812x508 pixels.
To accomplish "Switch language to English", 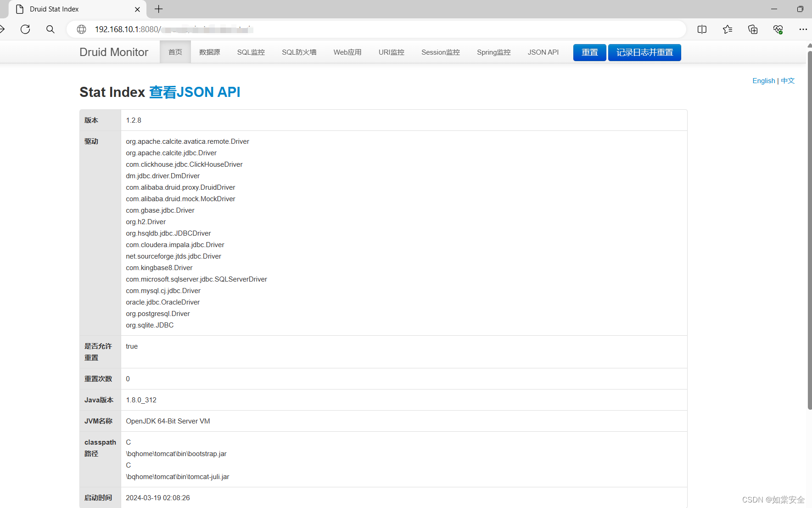I will (x=764, y=81).
